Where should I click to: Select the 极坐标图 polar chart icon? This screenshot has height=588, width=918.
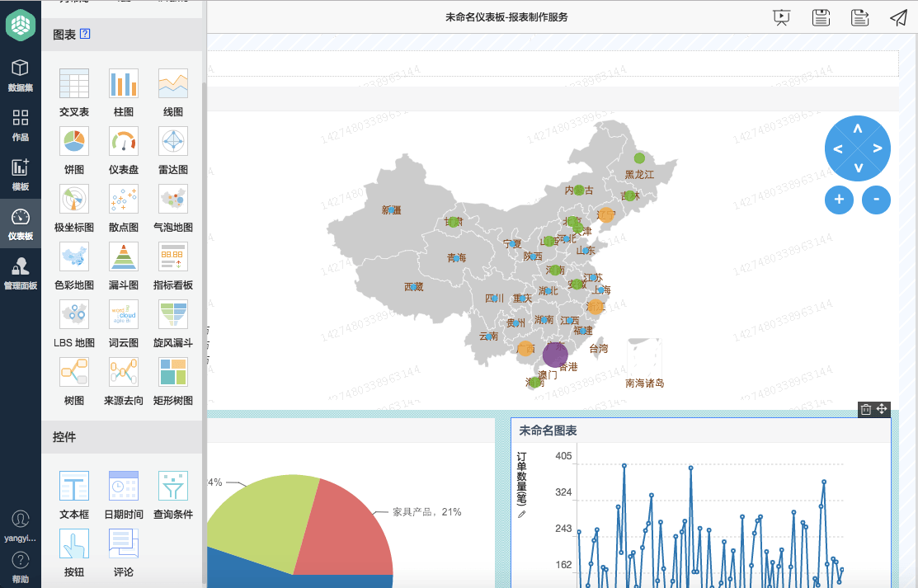[73, 199]
